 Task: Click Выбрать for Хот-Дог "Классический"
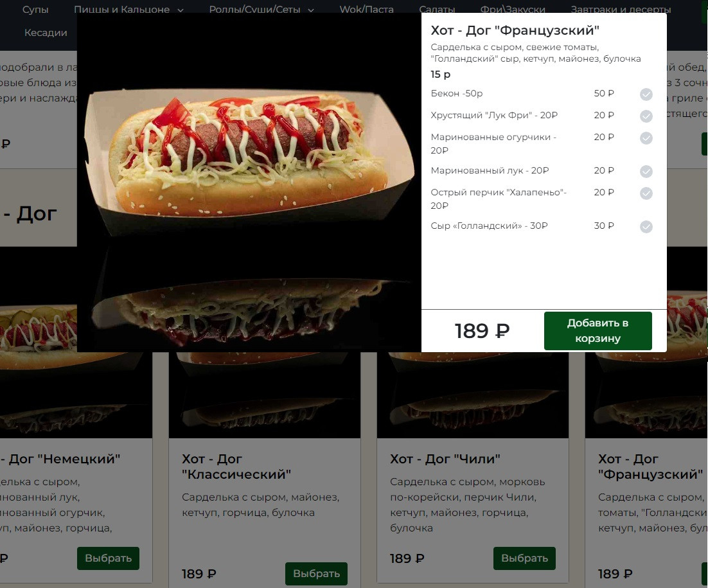tap(316, 574)
